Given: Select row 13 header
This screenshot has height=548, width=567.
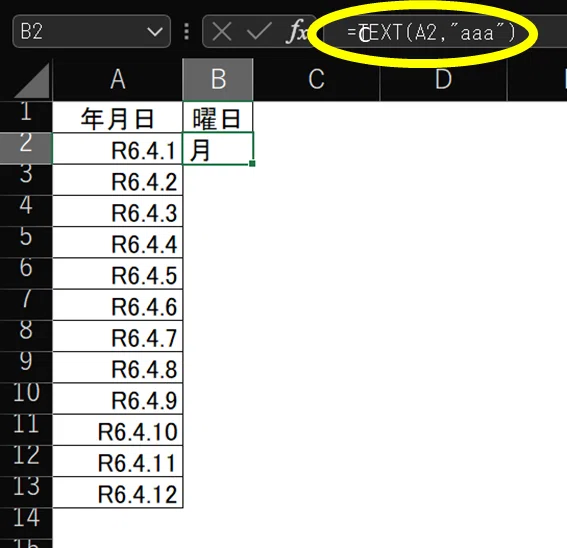Looking at the screenshot, I should coord(26,492).
